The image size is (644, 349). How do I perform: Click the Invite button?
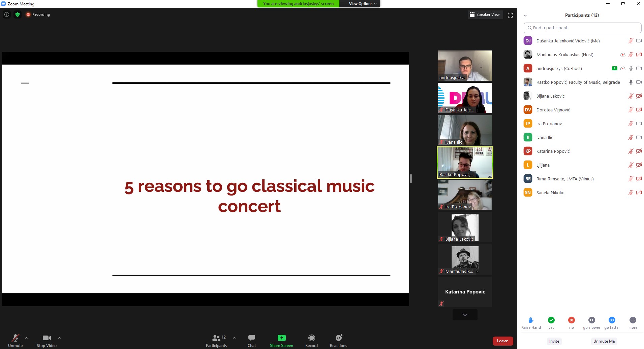coord(554,341)
